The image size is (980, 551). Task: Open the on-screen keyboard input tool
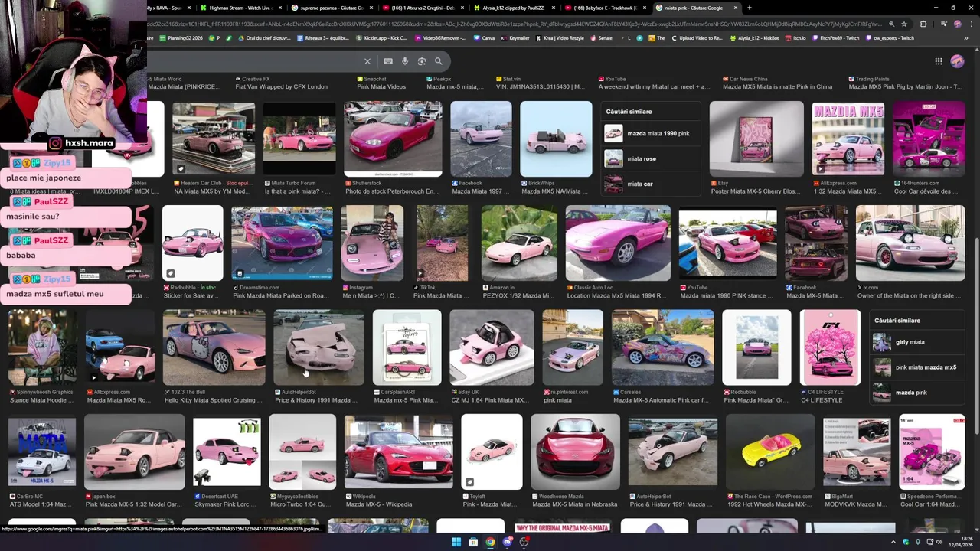tap(388, 61)
